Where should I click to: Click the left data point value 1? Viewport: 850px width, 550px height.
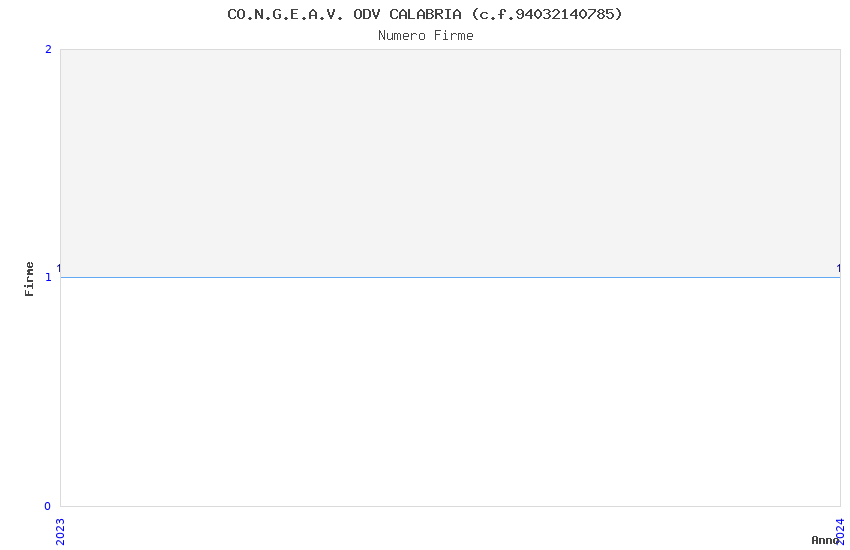59,268
